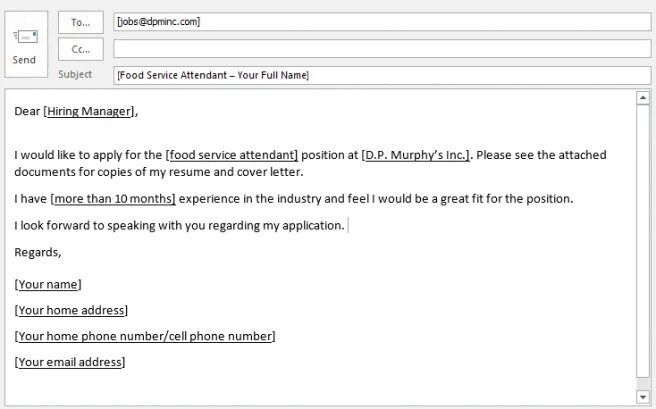Click the [Your email address] placeholder
Viewport: 656px width, 409px height.
click(70, 362)
